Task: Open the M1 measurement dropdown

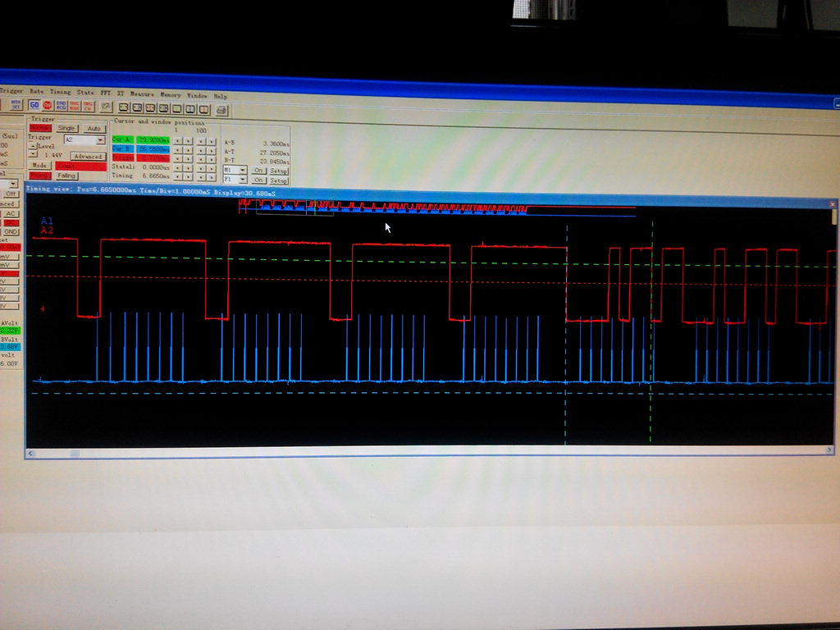Action: (235, 170)
